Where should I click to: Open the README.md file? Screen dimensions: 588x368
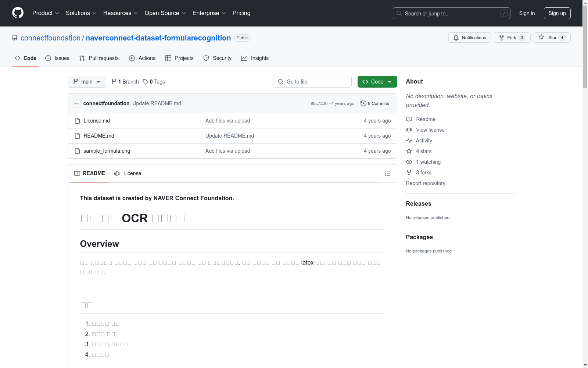(x=99, y=136)
